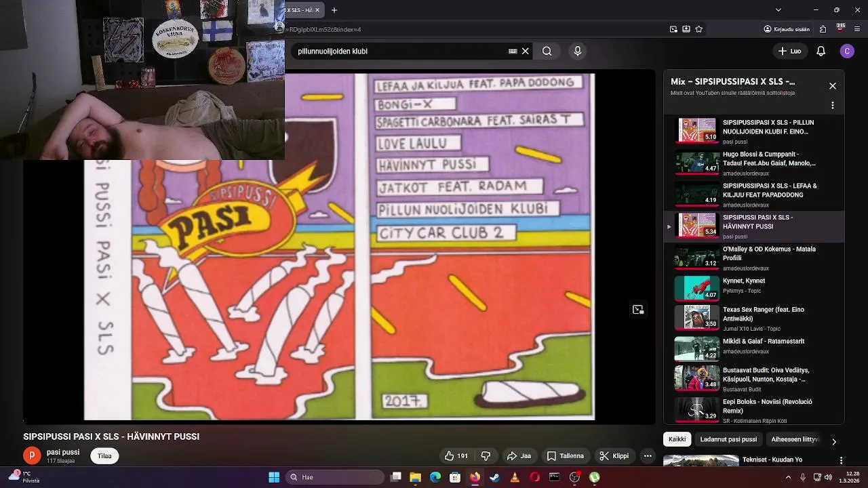Open the pasi pussi channel name link
Screen dimensions: 868x488
tap(63, 452)
